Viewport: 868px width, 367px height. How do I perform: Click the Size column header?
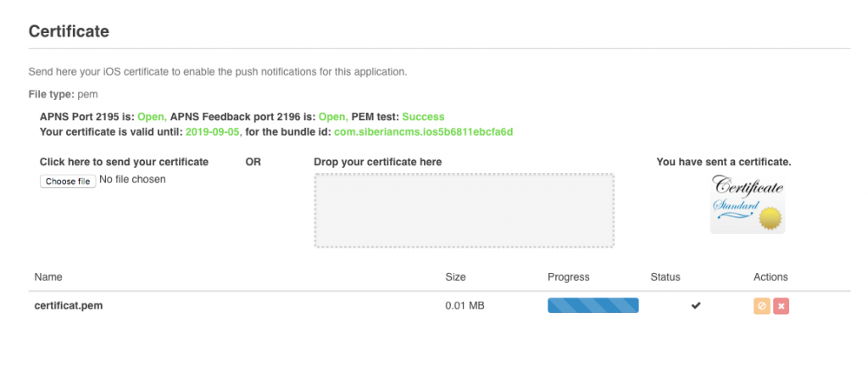click(x=455, y=277)
